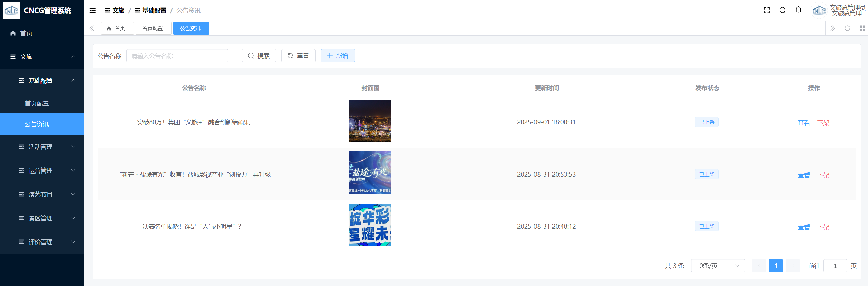Image resolution: width=868 pixels, height=286 pixels.
Task: Switch to the 首页配置 tab
Action: [153, 29]
